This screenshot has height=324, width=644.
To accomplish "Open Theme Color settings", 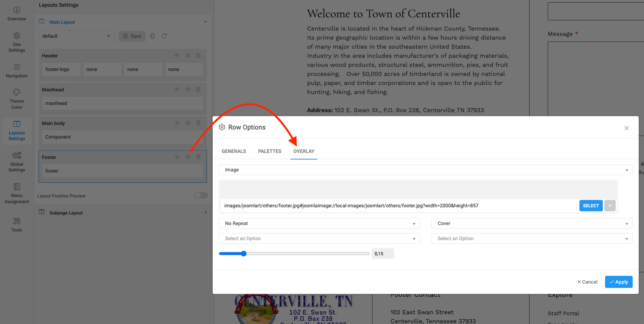I will point(17,99).
